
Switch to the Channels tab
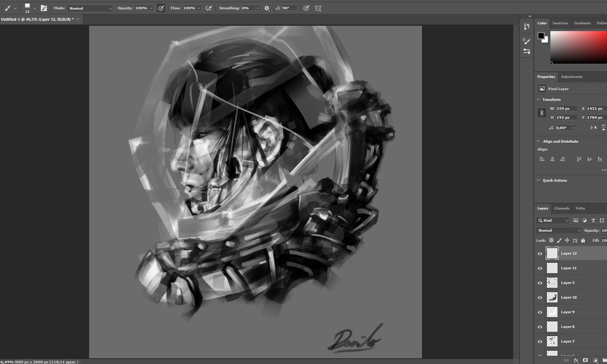click(561, 208)
